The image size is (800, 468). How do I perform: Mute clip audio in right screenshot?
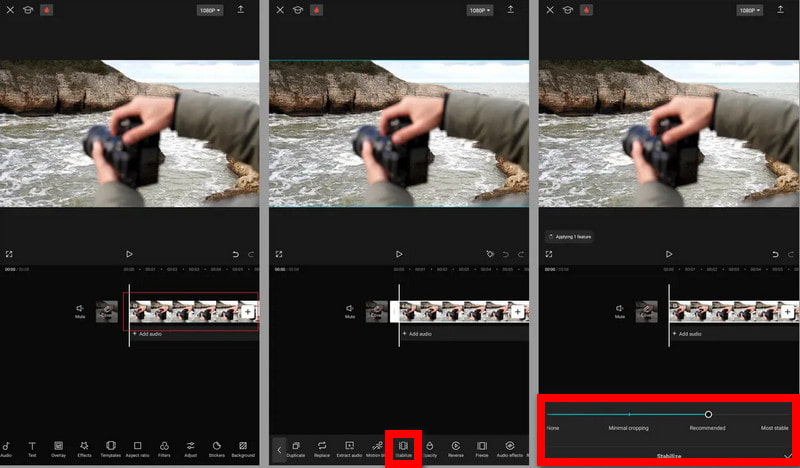619,311
